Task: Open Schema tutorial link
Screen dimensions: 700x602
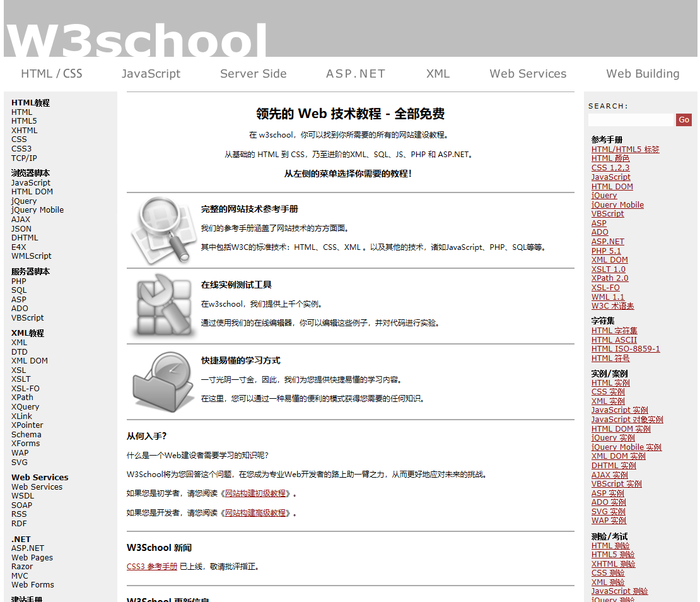Action: 26,435
